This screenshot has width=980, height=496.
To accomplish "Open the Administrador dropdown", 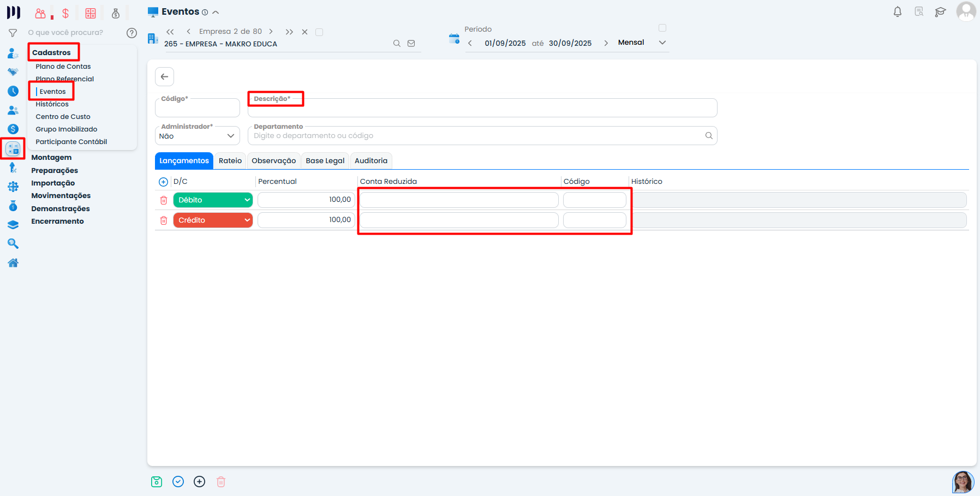I will pyautogui.click(x=197, y=136).
